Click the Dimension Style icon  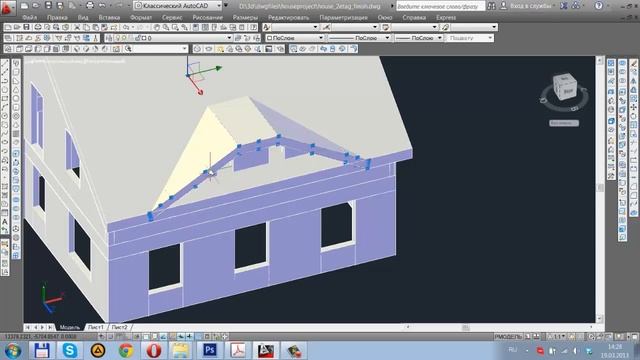(x=326, y=27)
